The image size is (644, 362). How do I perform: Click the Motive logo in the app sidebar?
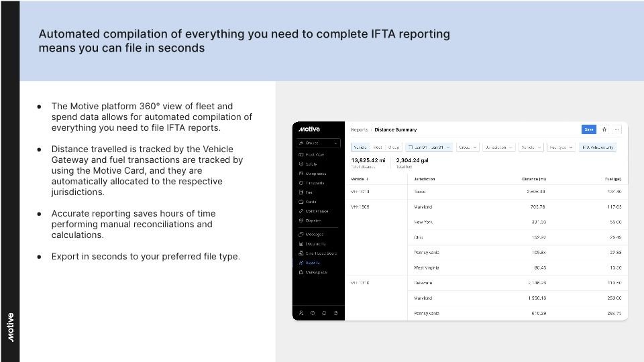[309, 129]
